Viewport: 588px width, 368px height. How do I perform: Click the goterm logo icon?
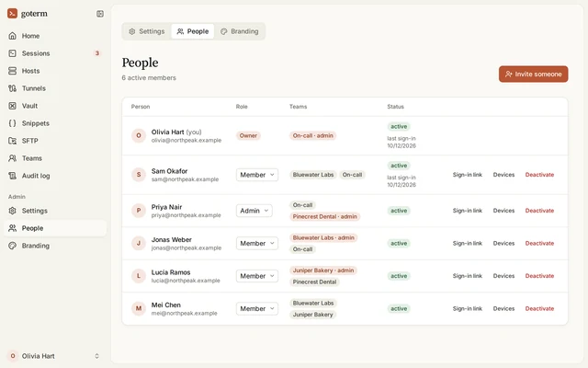point(12,14)
